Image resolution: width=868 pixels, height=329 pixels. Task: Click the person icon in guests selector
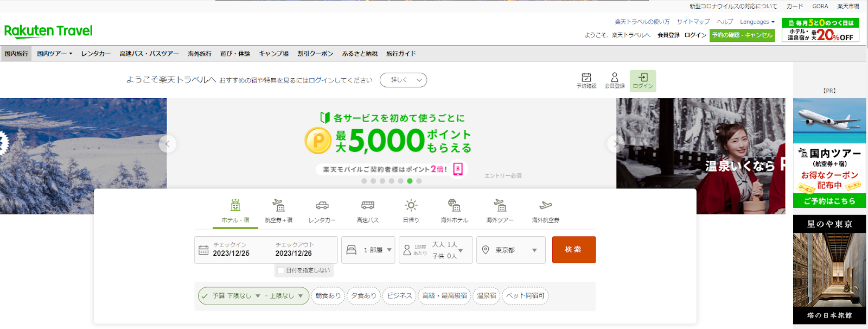pyautogui.click(x=407, y=250)
